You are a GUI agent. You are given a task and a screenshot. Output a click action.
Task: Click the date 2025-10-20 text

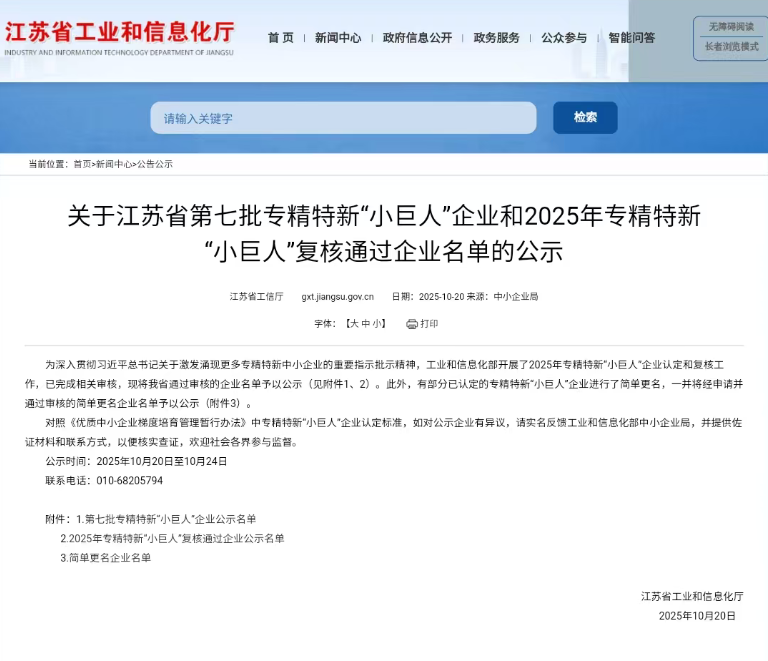441,297
